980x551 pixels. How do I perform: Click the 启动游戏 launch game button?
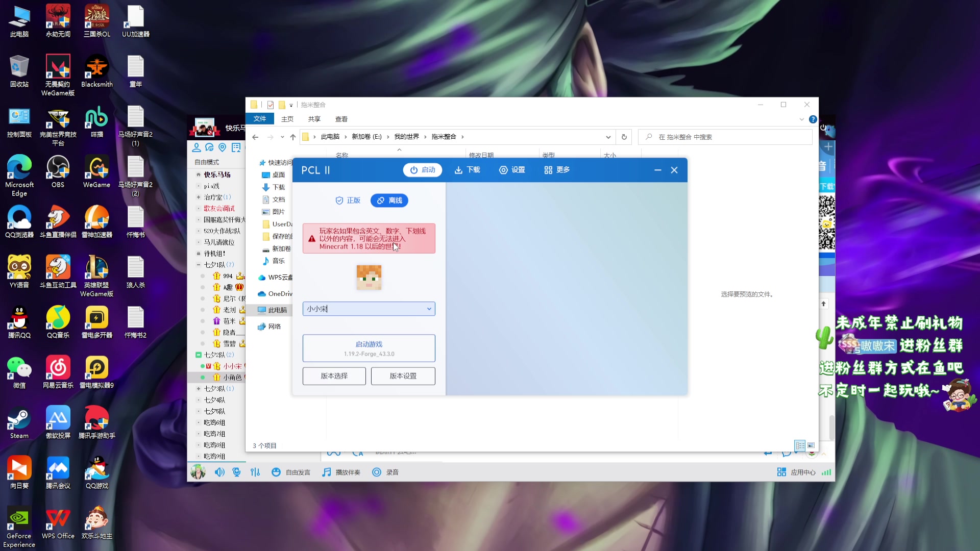pyautogui.click(x=369, y=348)
